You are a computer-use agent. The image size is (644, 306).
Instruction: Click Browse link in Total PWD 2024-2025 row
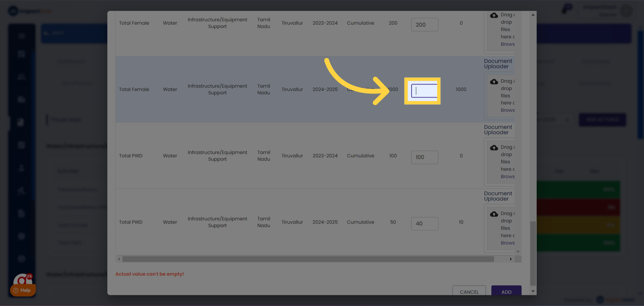507,243
